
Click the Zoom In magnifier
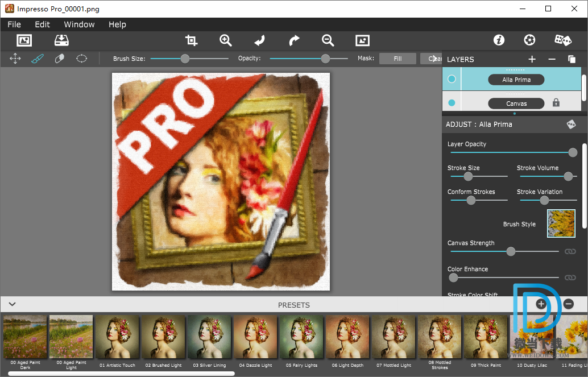(225, 40)
